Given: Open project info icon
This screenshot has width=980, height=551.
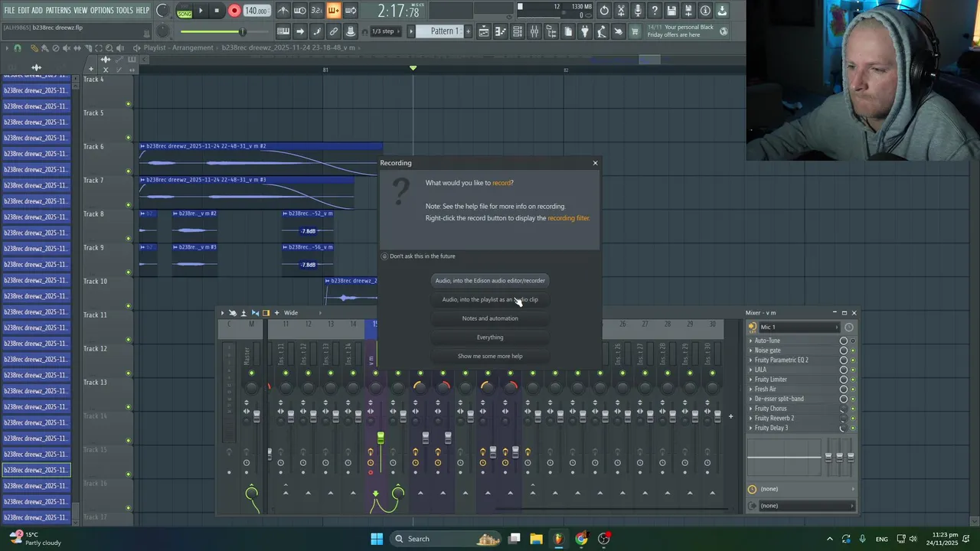Looking at the screenshot, I should click(x=705, y=11).
